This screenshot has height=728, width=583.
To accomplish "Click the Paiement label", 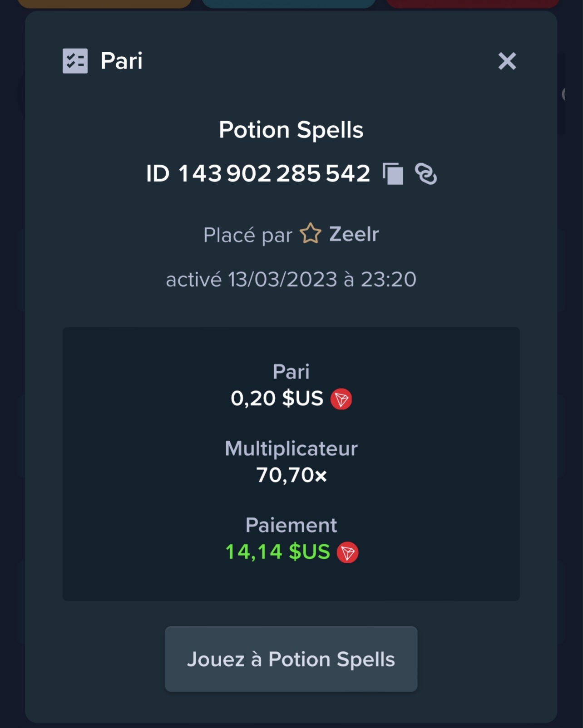I will (291, 525).
